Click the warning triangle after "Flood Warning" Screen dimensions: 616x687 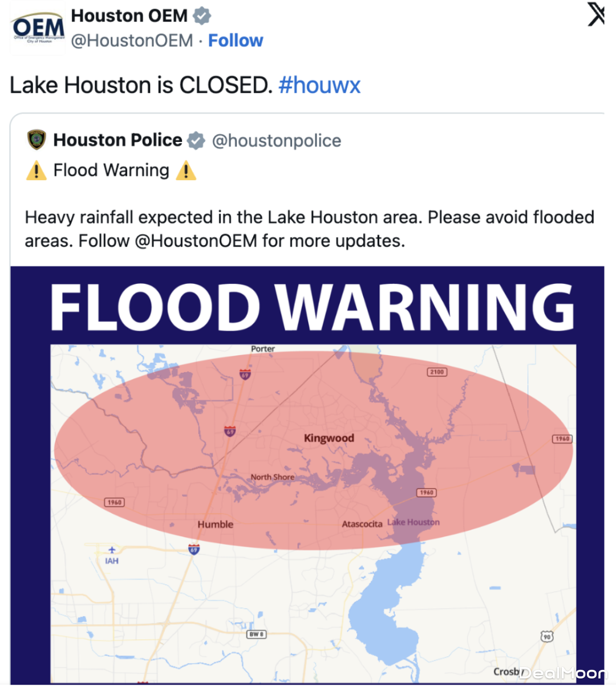point(186,170)
